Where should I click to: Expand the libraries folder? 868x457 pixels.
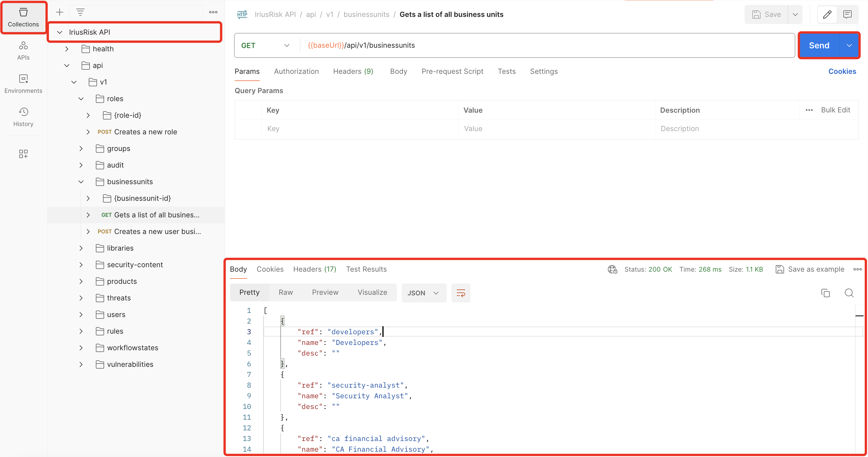point(81,248)
